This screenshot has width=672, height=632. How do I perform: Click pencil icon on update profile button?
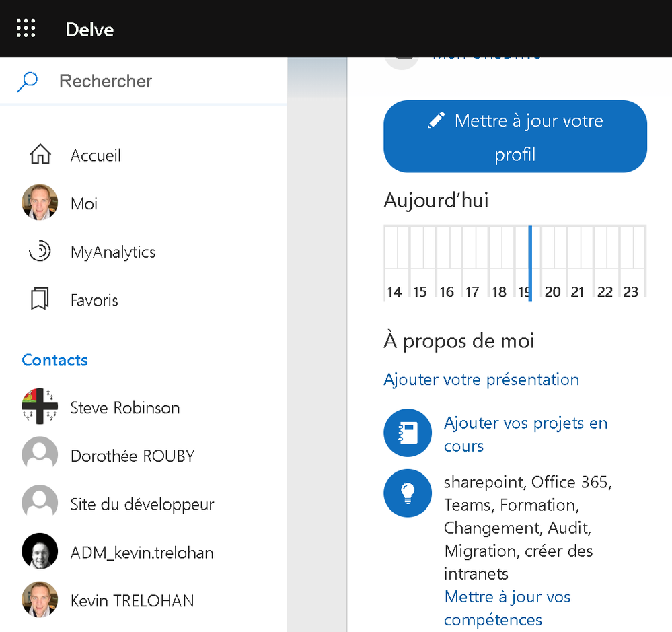437,120
